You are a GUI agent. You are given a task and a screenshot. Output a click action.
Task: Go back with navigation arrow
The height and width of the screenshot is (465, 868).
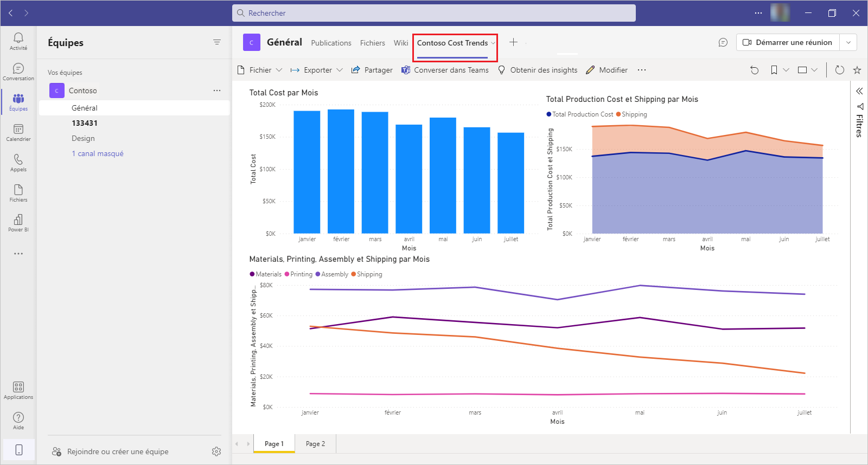pyautogui.click(x=11, y=13)
